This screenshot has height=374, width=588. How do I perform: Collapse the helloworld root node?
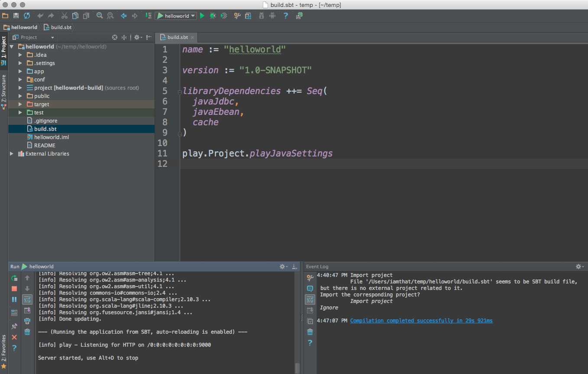(x=12, y=47)
